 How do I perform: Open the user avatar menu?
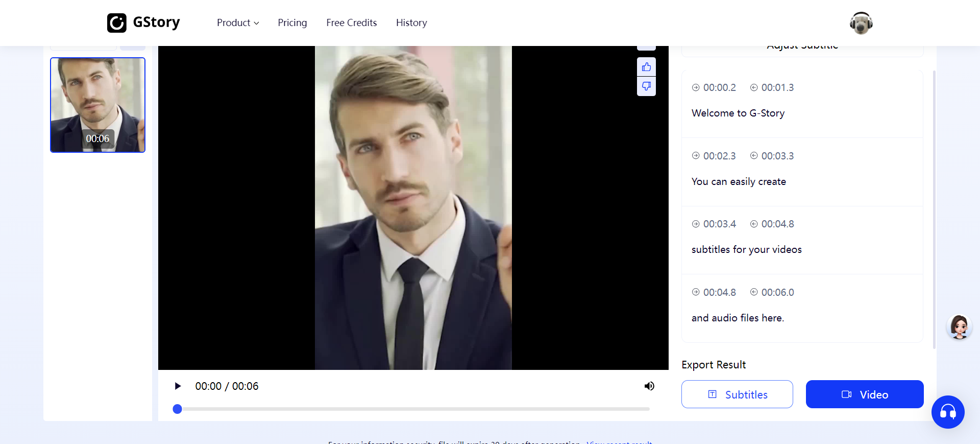point(861,23)
